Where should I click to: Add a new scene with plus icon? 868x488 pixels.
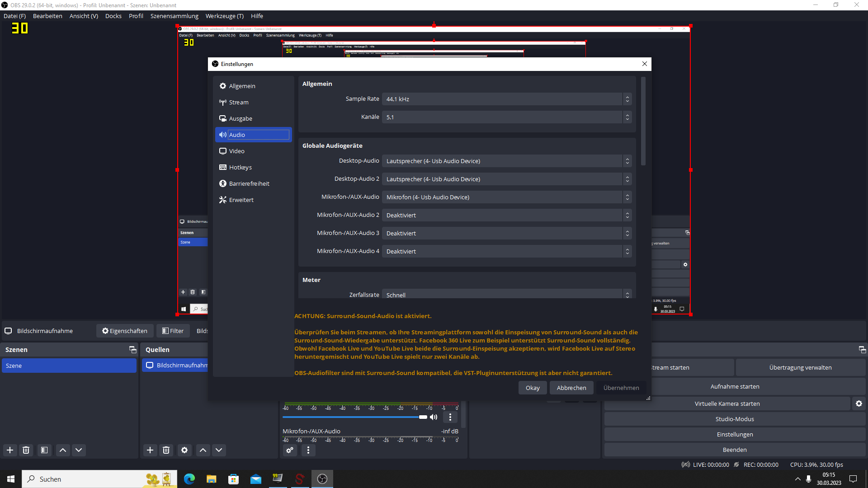click(x=10, y=450)
